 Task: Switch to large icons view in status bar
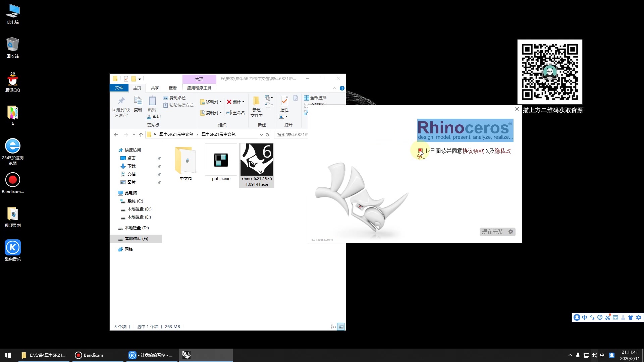341,326
